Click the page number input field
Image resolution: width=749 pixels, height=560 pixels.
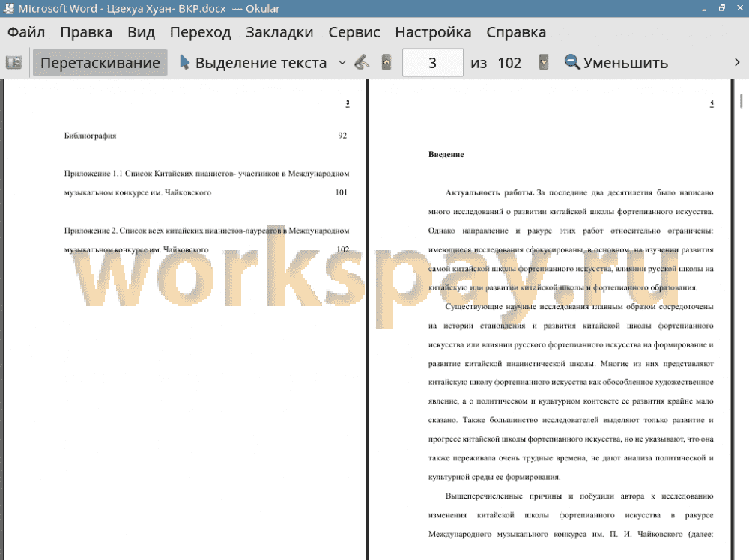click(433, 63)
